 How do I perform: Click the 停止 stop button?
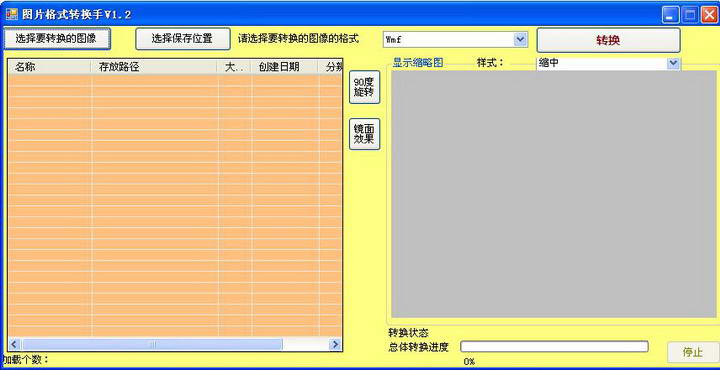692,352
